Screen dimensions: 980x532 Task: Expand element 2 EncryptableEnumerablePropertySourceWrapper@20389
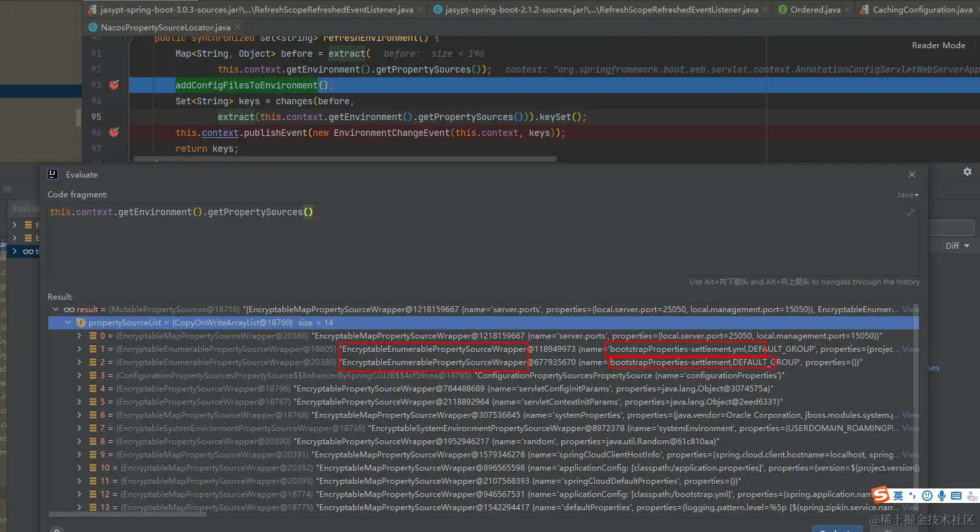click(x=80, y=362)
